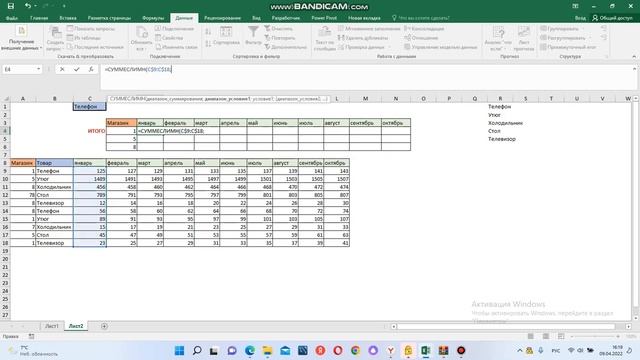Switch to the Вид ribbon tab

[x=256, y=18]
